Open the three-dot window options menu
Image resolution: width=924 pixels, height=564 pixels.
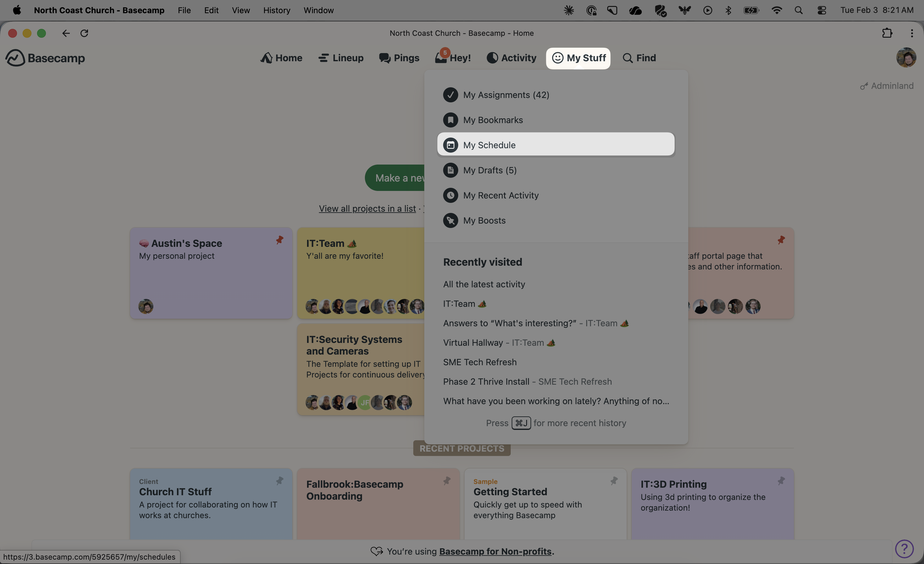tap(912, 33)
